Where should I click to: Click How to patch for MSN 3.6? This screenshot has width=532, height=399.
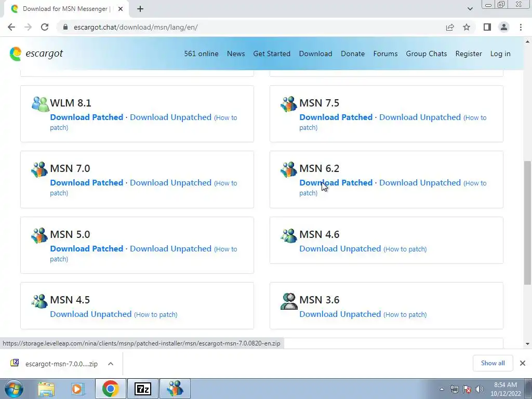pos(405,314)
